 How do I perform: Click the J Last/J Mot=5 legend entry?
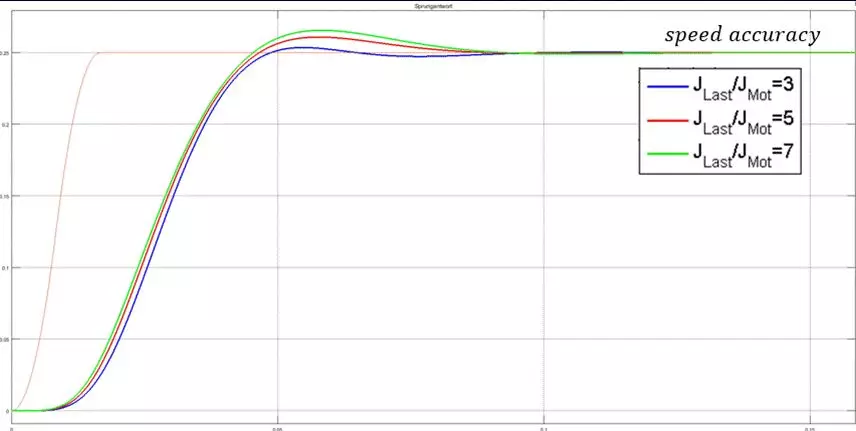click(x=720, y=121)
